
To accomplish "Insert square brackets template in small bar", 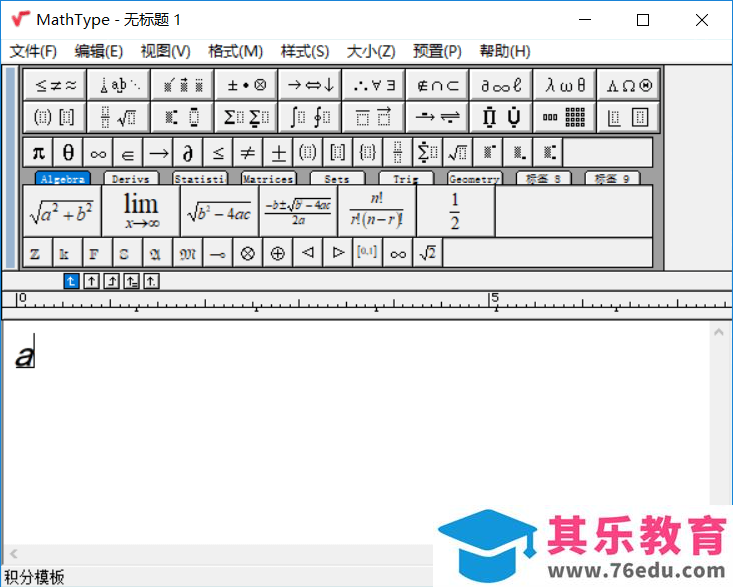I will [x=338, y=152].
